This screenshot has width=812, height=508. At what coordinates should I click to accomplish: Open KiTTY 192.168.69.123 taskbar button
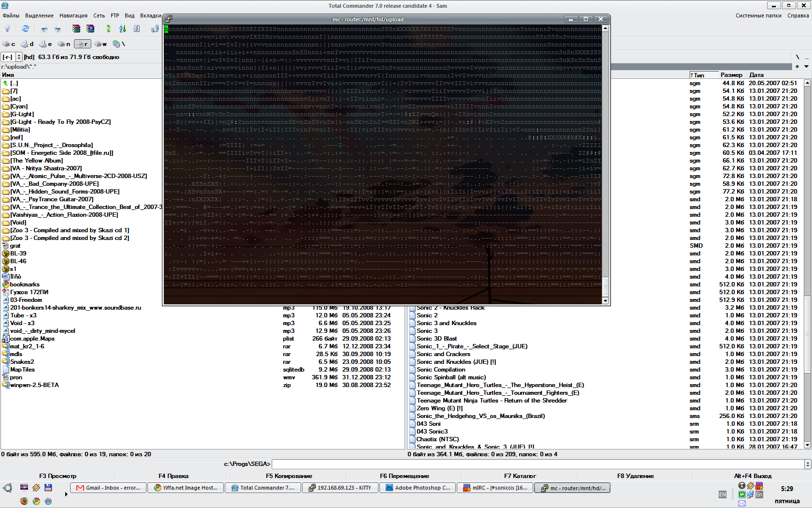340,488
